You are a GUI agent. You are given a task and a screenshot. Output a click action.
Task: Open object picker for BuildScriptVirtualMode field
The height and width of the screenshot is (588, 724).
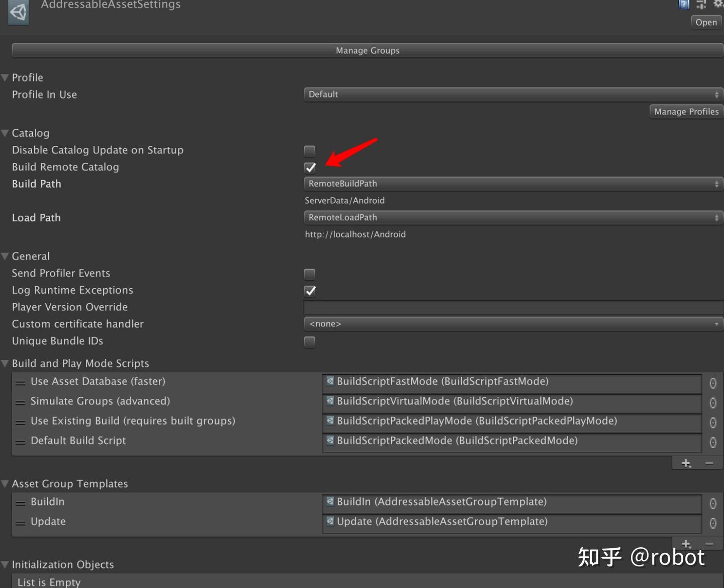click(713, 403)
